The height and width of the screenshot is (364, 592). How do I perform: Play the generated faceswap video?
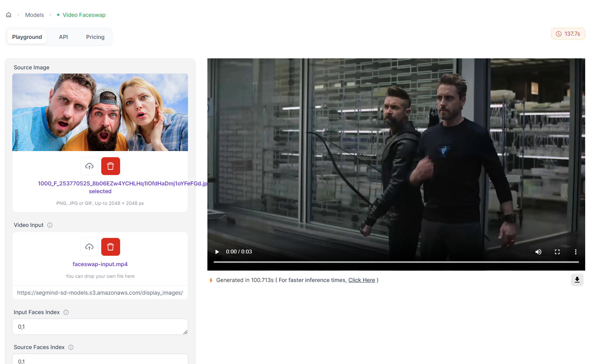tap(217, 252)
